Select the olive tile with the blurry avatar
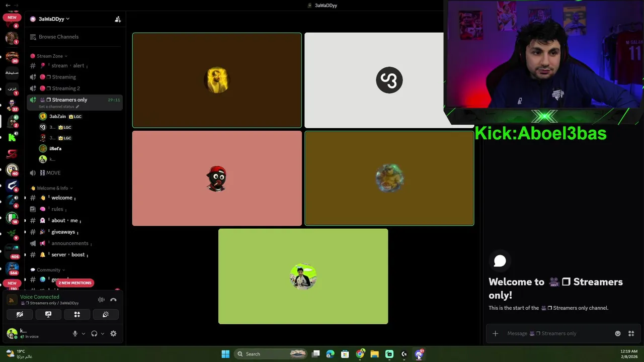The image size is (644, 362). (x=389, y=178)
